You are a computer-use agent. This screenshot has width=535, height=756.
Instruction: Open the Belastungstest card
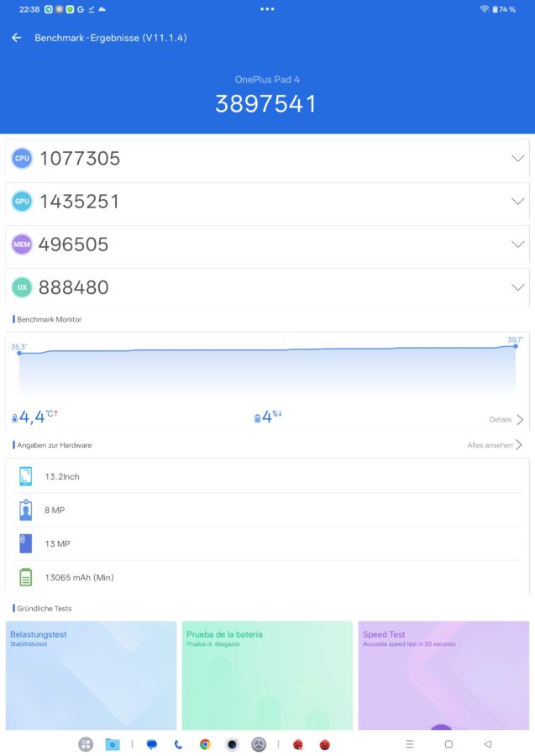point(91,675)
